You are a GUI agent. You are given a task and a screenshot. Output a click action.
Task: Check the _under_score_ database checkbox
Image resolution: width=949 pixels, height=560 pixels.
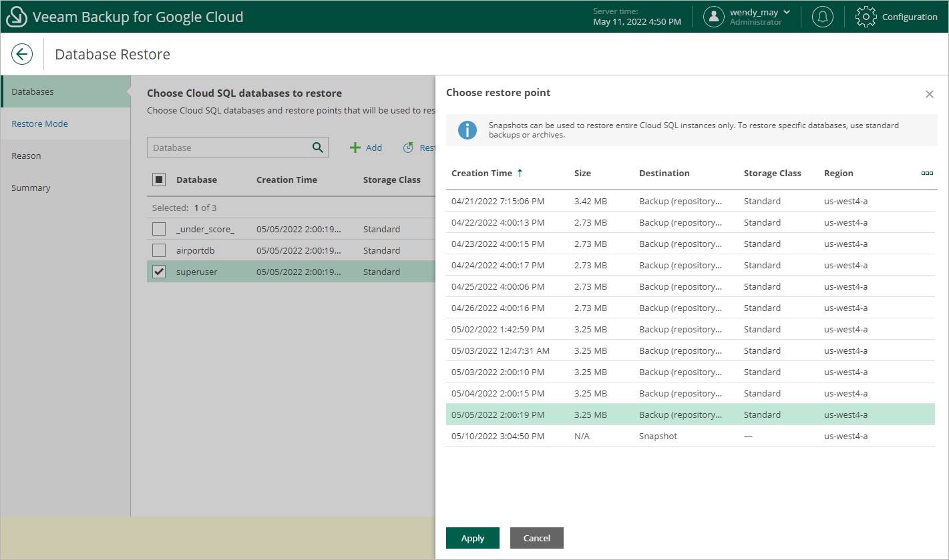click(x=159, y=229)
